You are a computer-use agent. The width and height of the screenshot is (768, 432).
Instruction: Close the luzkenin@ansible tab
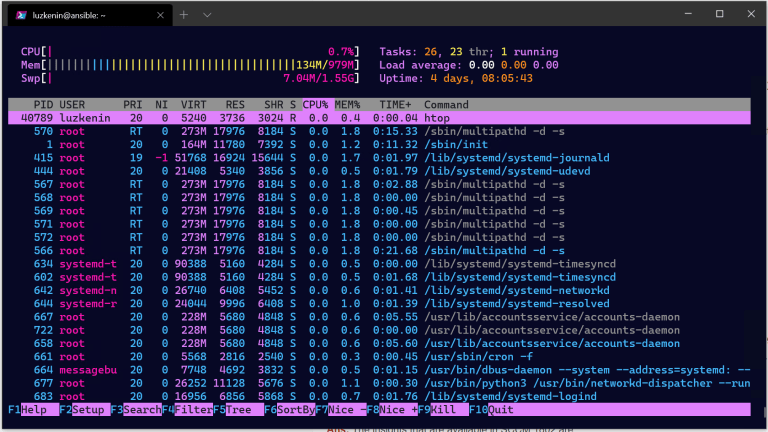pyautogui.click(x=160, y=15)
